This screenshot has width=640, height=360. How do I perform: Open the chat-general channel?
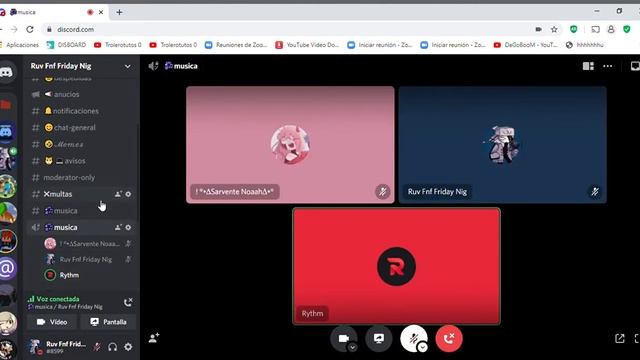81,128
